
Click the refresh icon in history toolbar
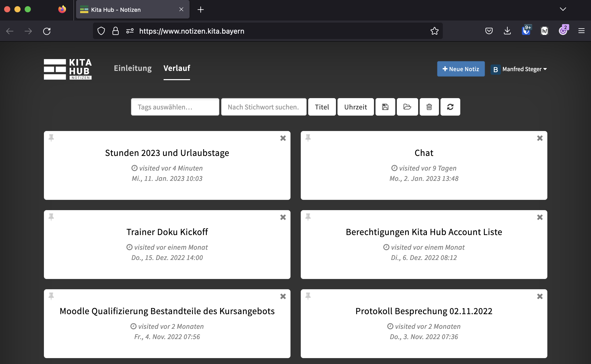(x=450, y=107)
